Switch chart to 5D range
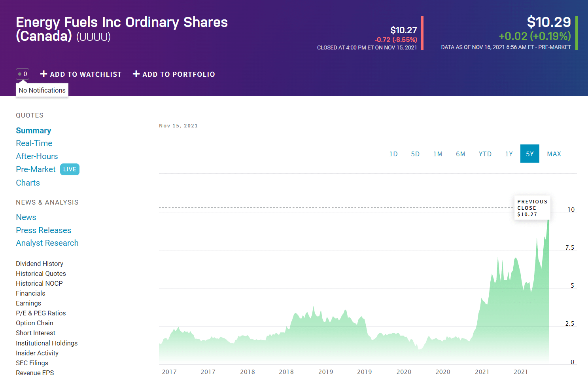 [415, 154]
